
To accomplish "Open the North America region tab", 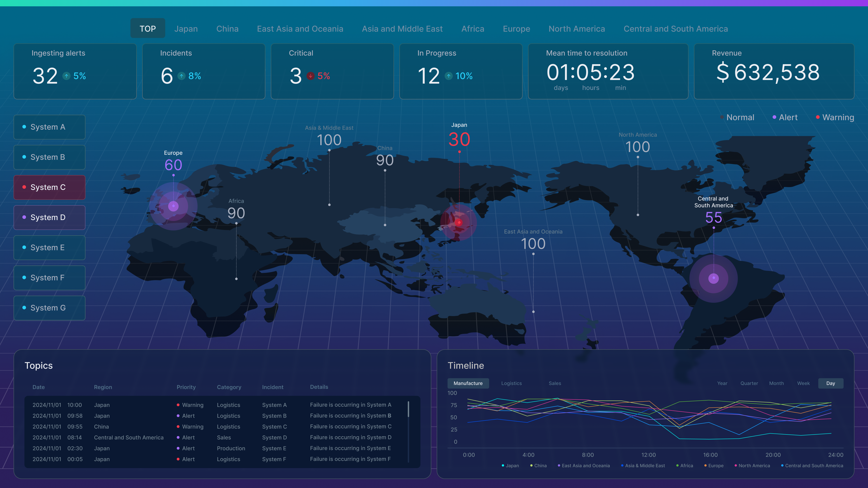I will click(x=577, y=29).
